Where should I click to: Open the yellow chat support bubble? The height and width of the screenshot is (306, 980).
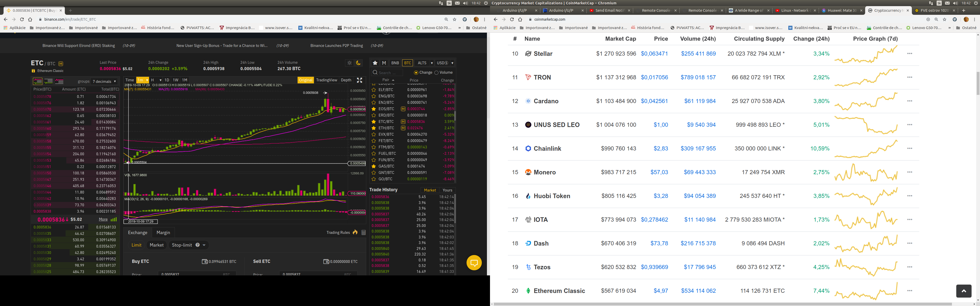click(474, 263)
